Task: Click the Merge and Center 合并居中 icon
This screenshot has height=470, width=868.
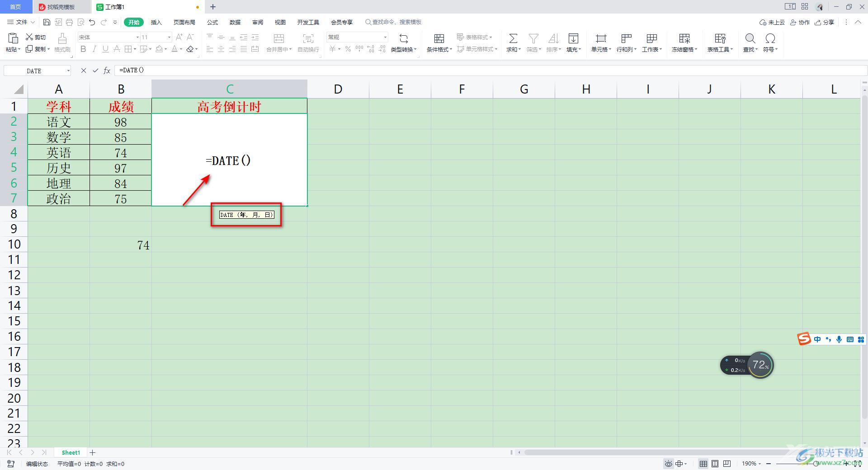Action: 279,38
